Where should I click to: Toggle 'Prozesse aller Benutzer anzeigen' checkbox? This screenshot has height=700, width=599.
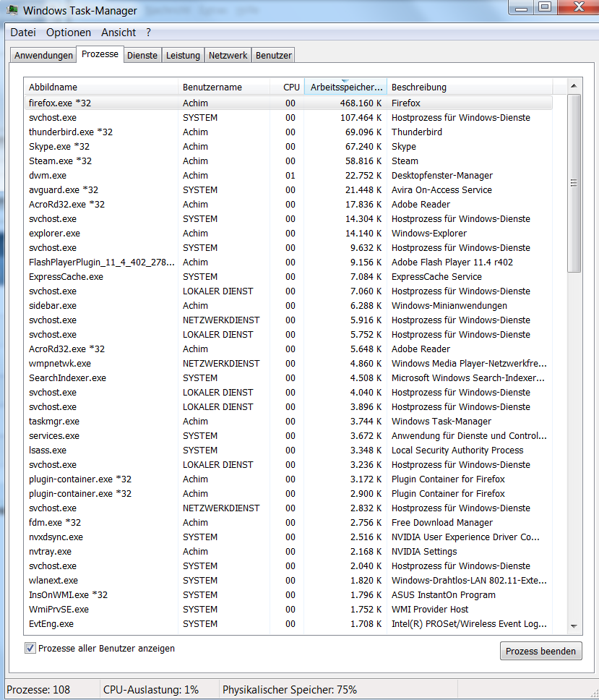[x=30, y=648]
